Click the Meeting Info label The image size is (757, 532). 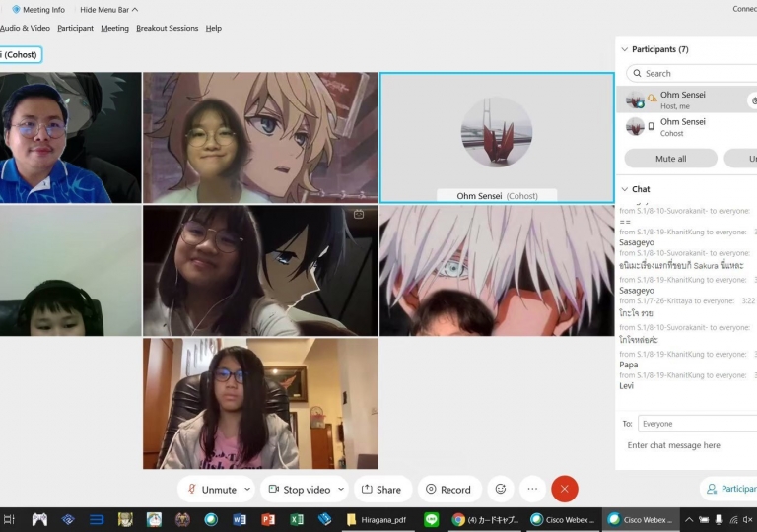tap(44, 9)
